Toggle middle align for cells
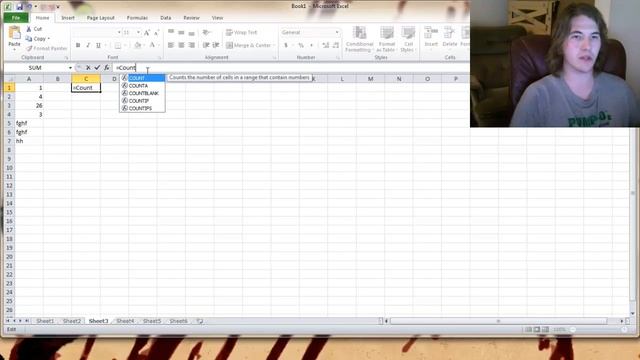640x360 pixels. pyautogui.click(x=181, y=32)
